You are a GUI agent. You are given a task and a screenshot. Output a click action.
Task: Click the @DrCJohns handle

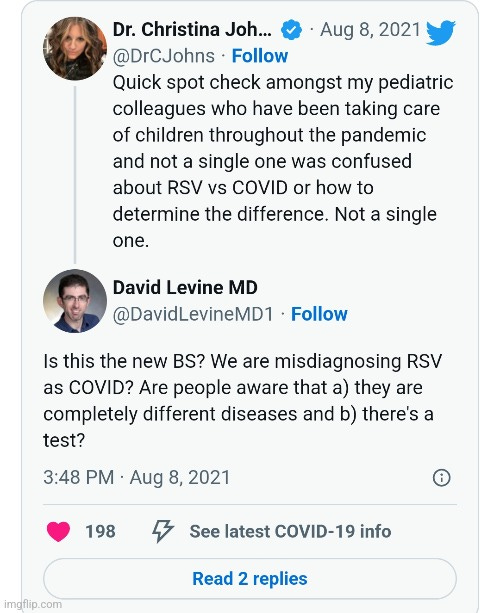click(x=164, y=56)
